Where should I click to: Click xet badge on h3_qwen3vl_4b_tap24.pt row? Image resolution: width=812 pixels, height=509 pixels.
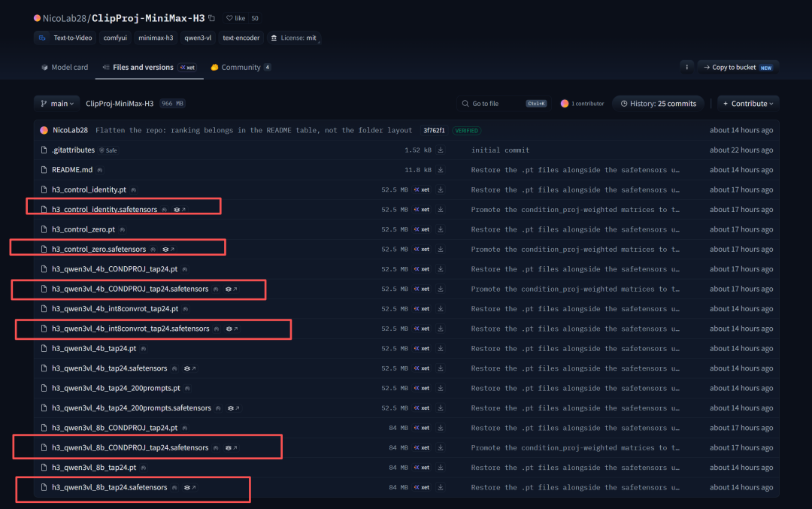(422, 349)
